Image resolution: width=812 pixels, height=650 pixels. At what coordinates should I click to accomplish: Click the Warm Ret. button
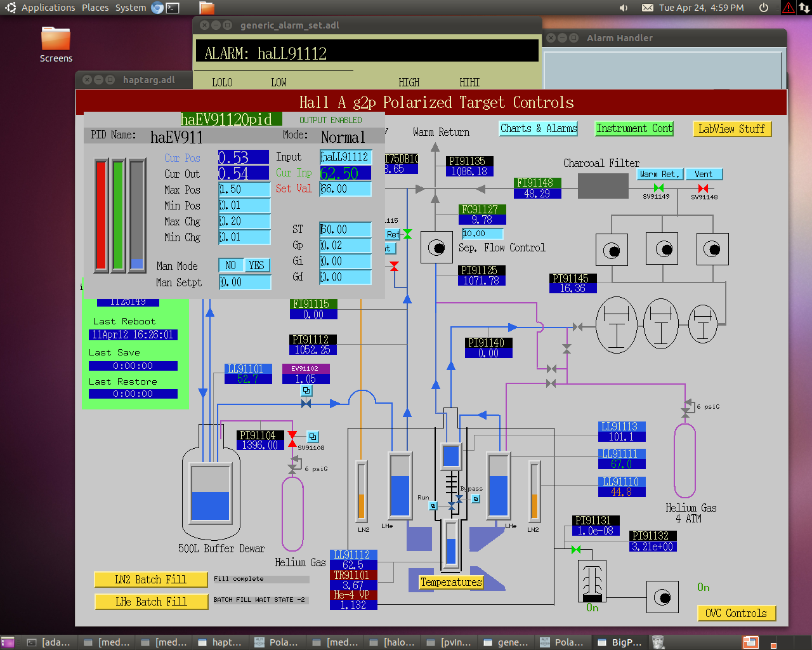[x=660, y=174]
